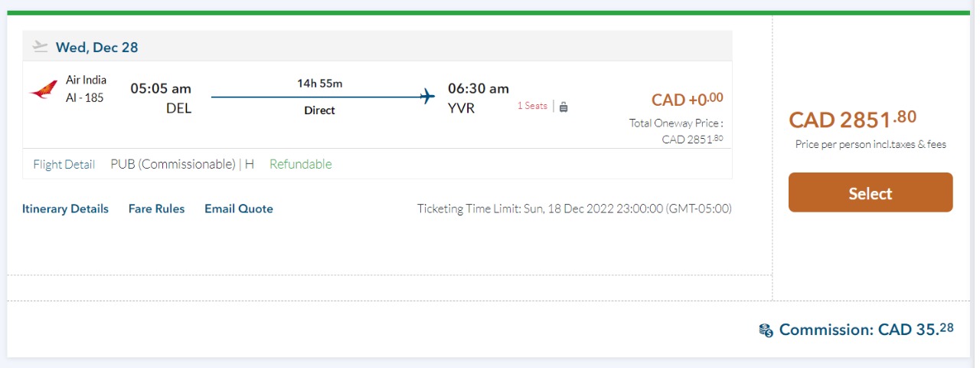This screenshot has width=980, height=368.
Task: Click the airplane icon on the route line
Action: tap(427, 97)
